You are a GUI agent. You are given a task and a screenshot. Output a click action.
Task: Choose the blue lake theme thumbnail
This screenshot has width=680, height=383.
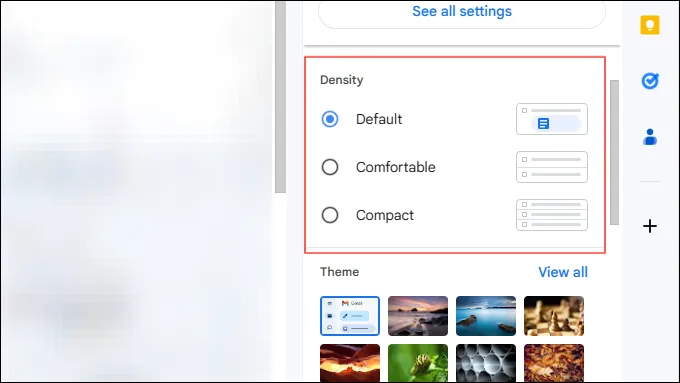pyautogui.click(x=486, y=316)
